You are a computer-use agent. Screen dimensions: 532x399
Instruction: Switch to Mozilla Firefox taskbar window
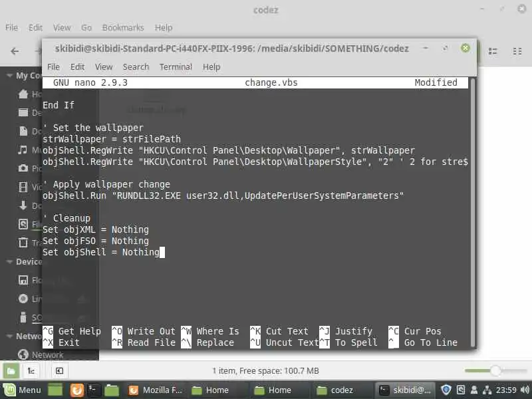point(156,390)
